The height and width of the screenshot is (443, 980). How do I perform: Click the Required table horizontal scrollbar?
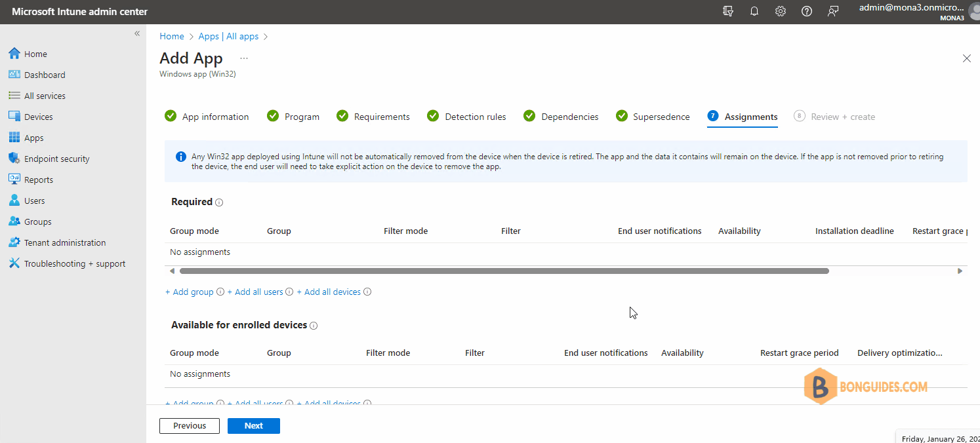pyautogui.click(x=504, y=271)
